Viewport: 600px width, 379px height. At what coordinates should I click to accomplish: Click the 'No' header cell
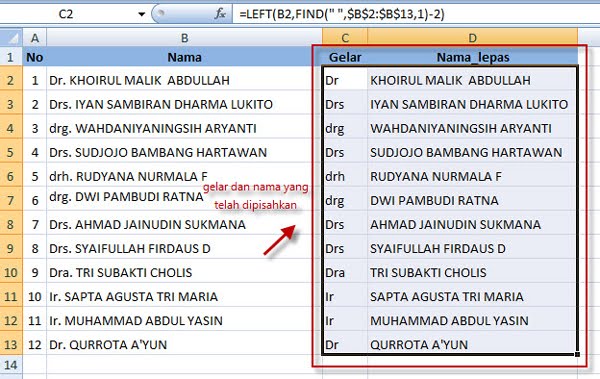coord(34,57)
